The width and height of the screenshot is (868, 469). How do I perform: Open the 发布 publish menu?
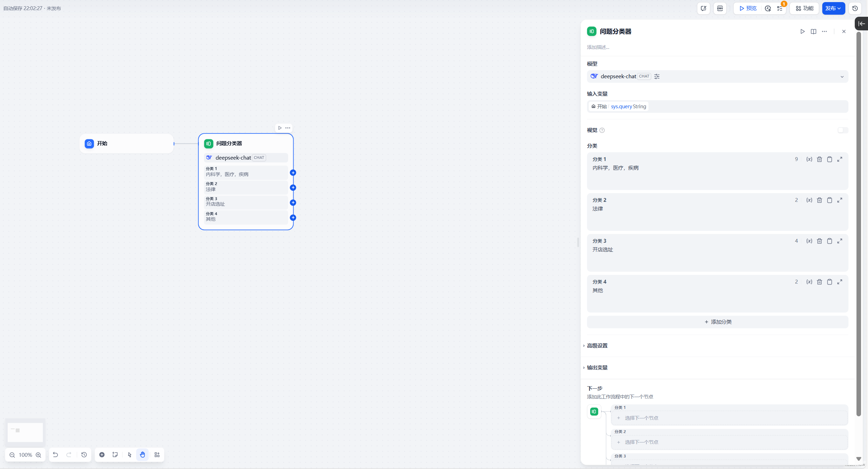coord(833,8)
